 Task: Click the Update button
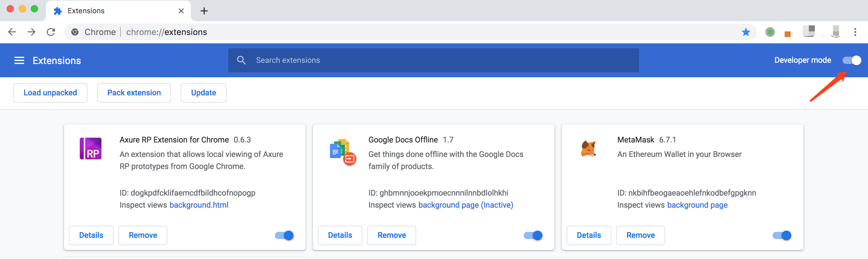[203, 93]
